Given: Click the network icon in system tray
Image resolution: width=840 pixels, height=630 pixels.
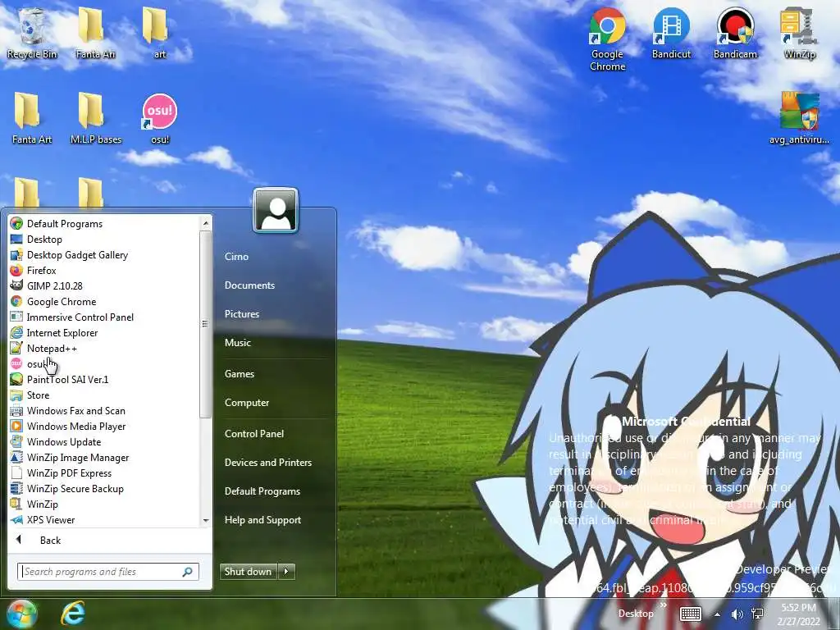Looking at the screenshot, I should [x=757, y=614].
